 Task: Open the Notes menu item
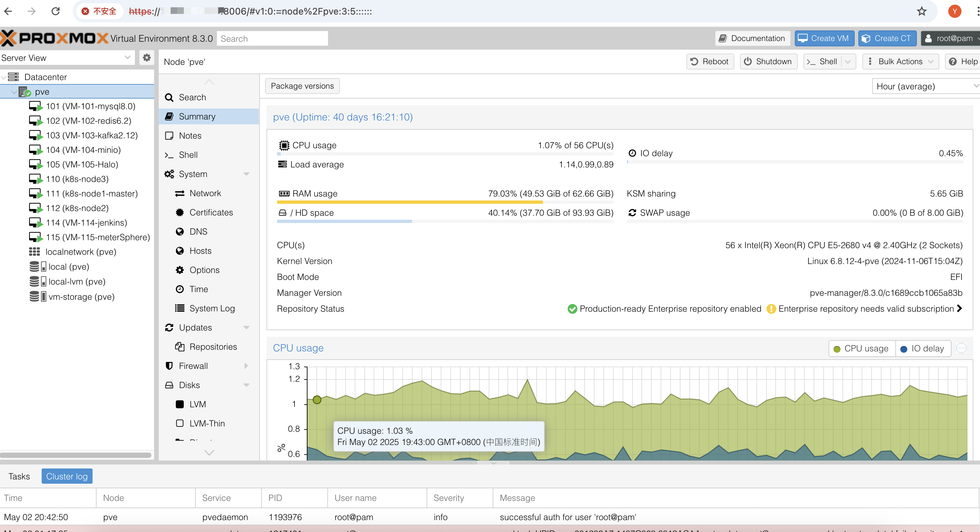pos(190,136)
